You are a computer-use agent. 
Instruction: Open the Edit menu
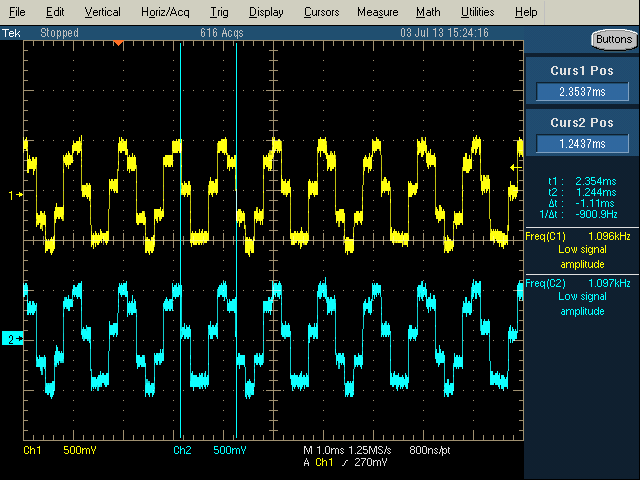coord(55,12)
